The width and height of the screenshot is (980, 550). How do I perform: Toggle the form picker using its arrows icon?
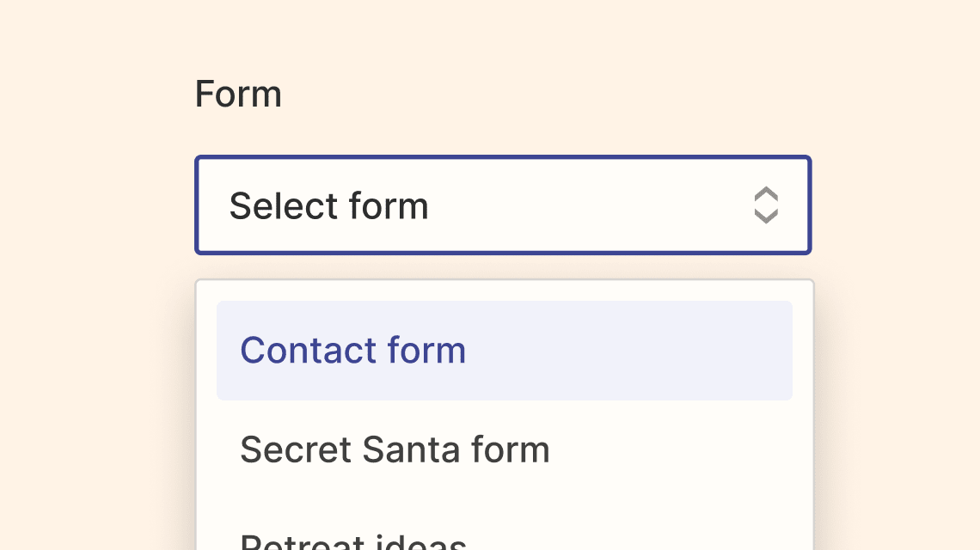click(x=766, y=205)
